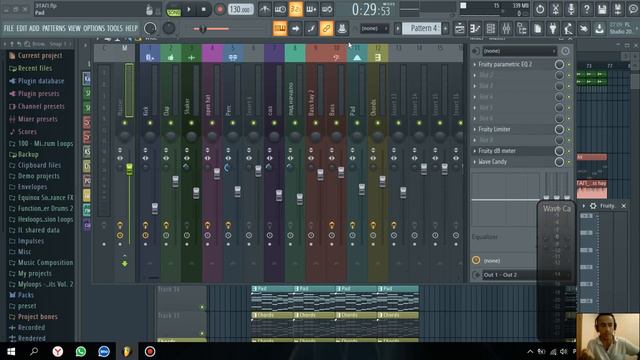Viewport: 640px width, 360px height.
Task: Open Fruity parametric EQ 2 slot menu arrow
Action: tap(475, 64)
